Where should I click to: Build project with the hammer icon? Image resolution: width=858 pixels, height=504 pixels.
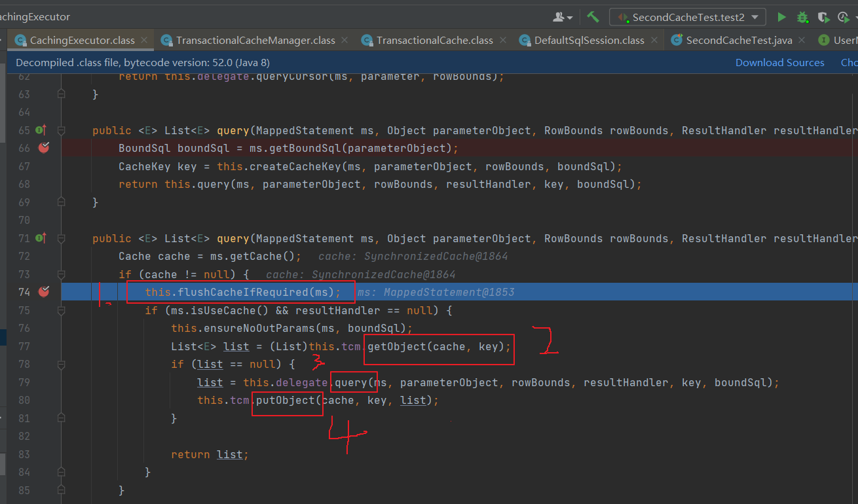[593, 16]
